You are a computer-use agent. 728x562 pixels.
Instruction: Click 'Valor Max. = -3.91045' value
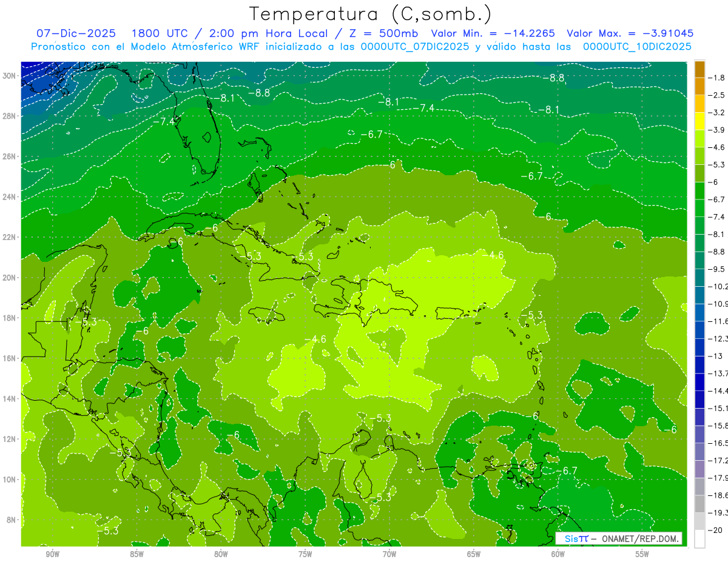tap(630, 33)
